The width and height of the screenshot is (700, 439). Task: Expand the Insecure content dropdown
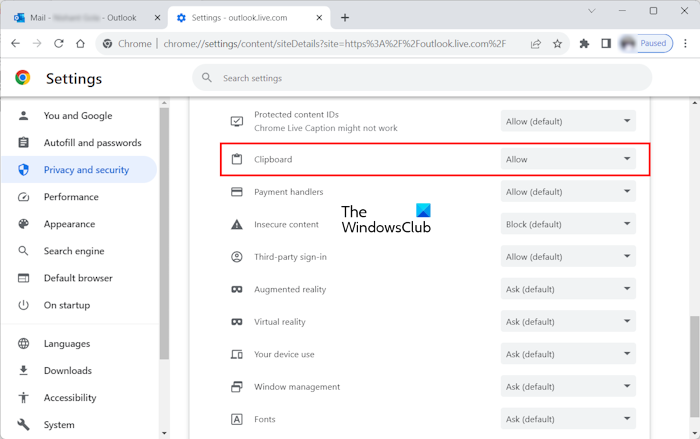(568, 224)
